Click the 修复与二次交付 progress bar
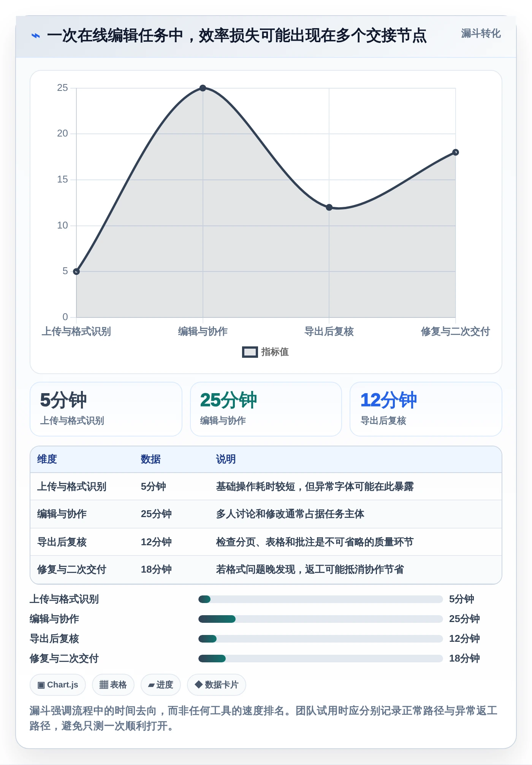The image size is (532, 765). 320,659
